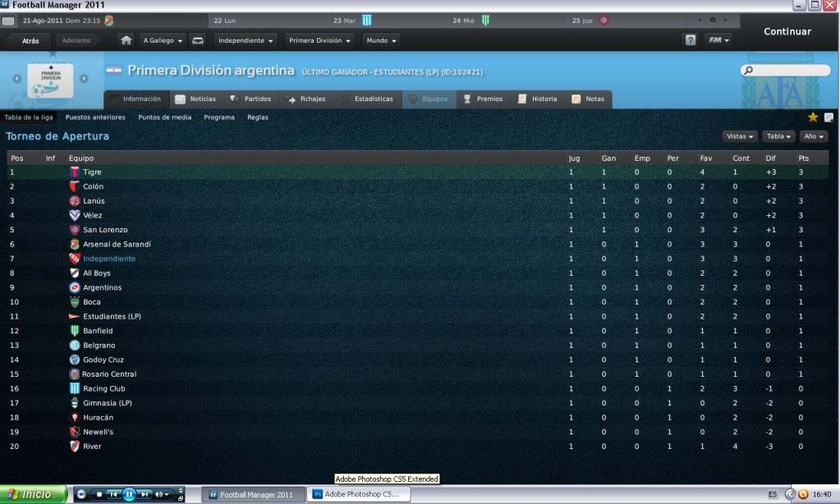Click the Boca club badge
This screenshot has height=504, width=840.
pyautogui.click(x=75, y=302)
